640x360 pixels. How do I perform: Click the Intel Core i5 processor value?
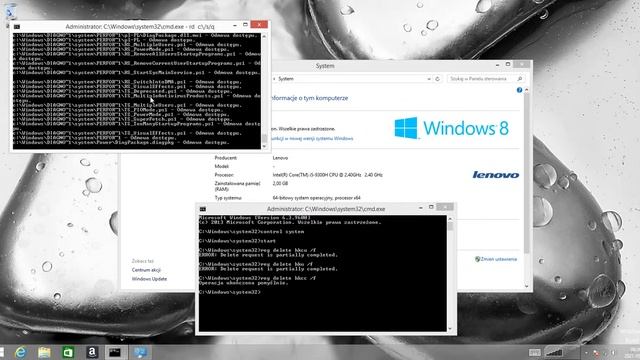pyautogui.click(x=327, y=175)
